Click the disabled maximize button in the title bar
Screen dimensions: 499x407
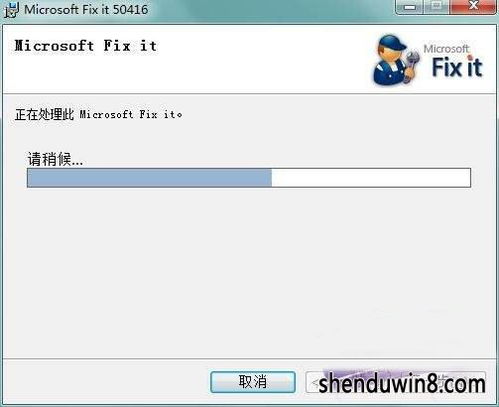437,7
